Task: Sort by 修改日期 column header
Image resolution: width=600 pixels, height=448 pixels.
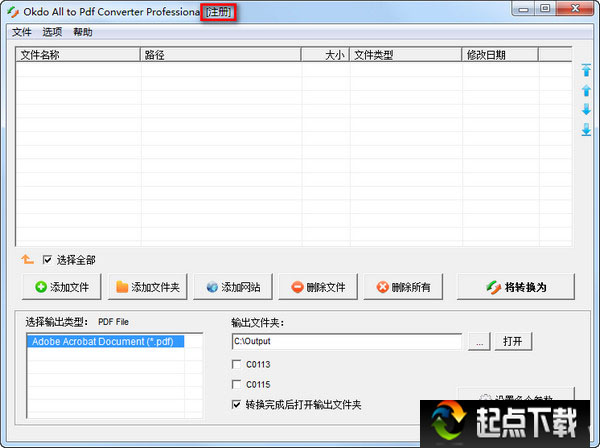Action: point(500,55)
